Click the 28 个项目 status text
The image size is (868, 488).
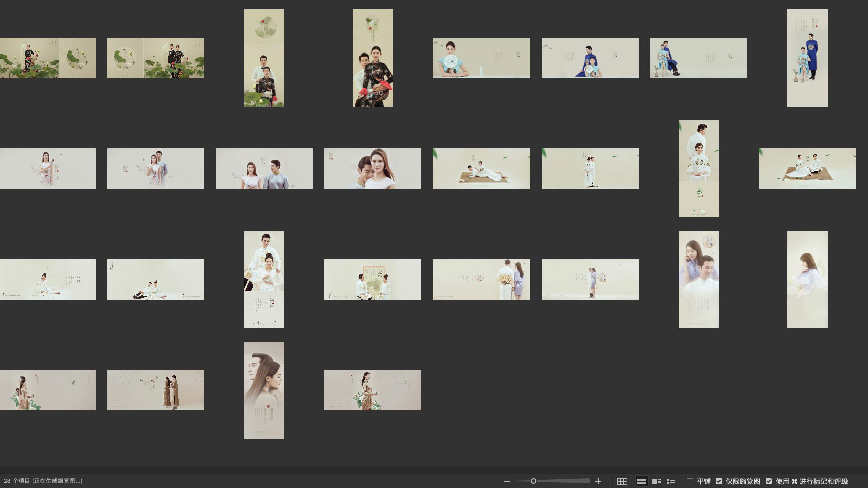43,481
